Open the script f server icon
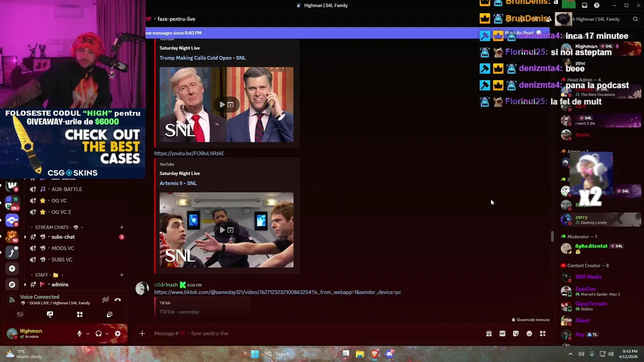The height and width of the screenshot is (362, 644). 12,252
